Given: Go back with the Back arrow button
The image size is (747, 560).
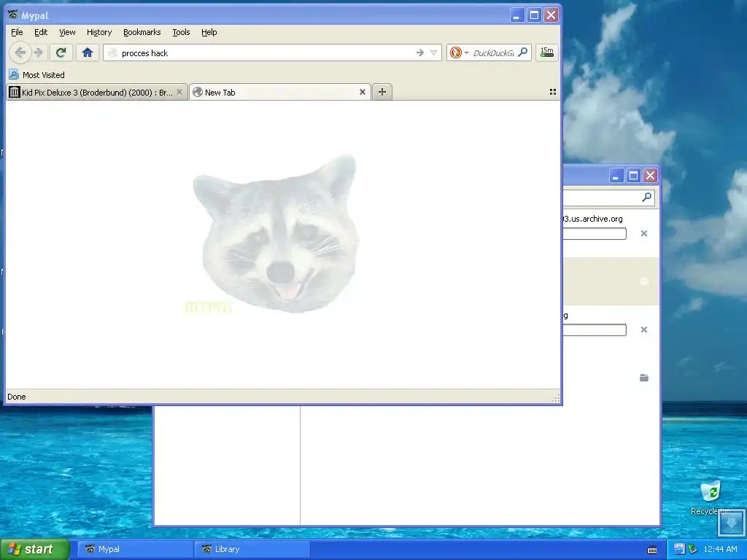Looking at the screenshot, I should [x=20, y=52].
